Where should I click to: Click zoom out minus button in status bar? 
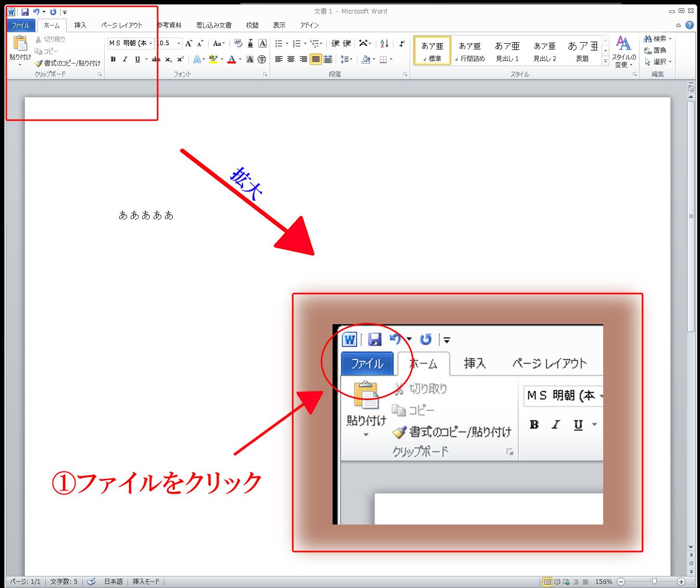(621, 582)
